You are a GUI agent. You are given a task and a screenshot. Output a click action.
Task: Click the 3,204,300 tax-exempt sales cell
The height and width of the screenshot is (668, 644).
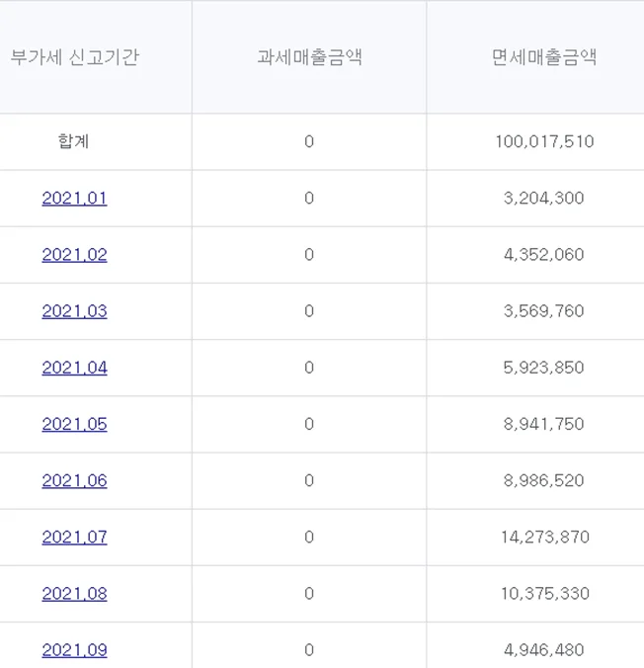coord(543,199)
